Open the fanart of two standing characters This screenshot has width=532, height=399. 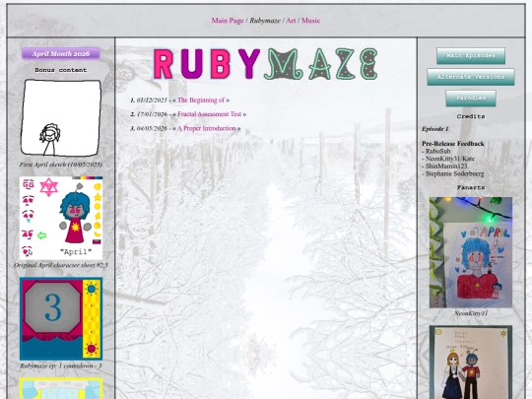(x=471, y=363)
